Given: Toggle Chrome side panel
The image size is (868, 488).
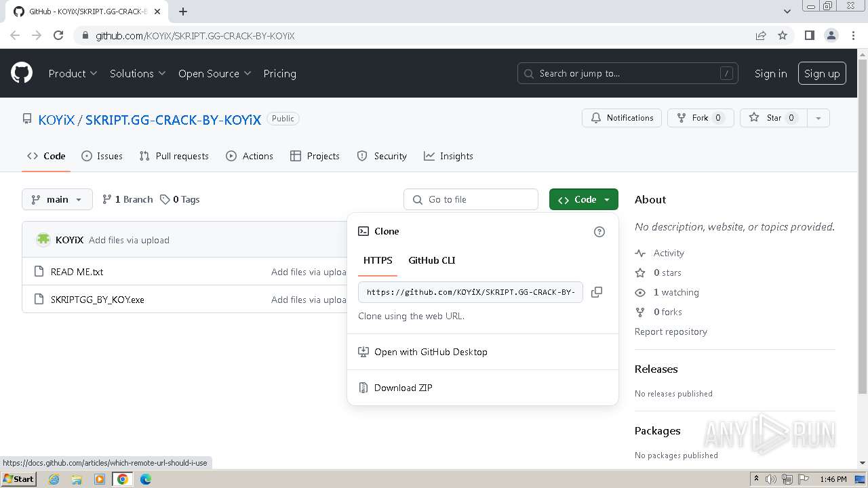Looking at the screenshot, I should tap(809, 35).
